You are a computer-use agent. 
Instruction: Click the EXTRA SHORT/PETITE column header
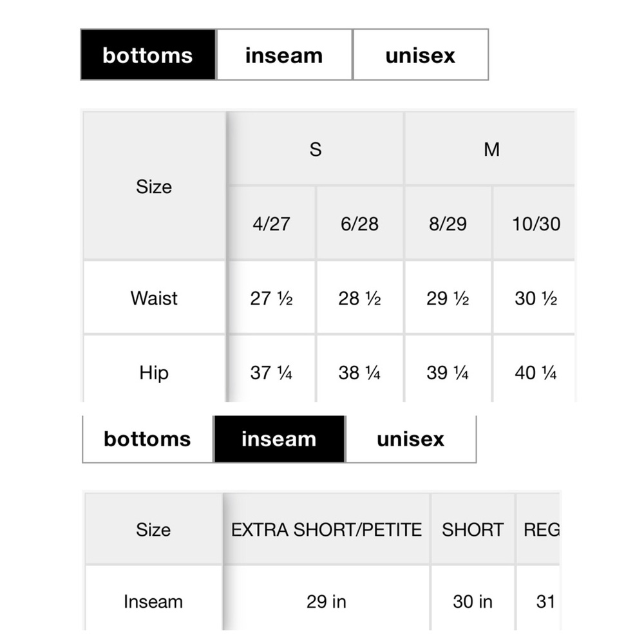coord(327,529)
